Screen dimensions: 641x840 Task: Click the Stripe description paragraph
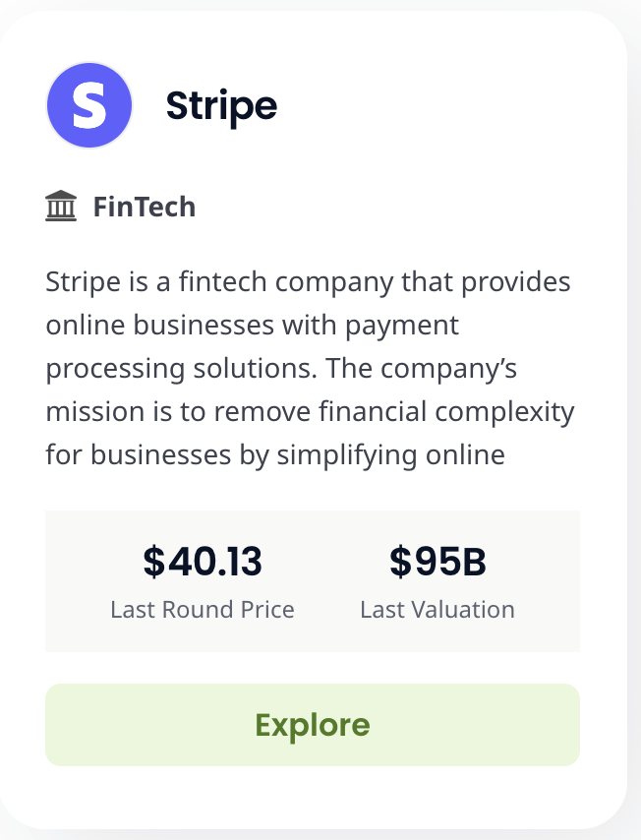(x=310, y=369)
